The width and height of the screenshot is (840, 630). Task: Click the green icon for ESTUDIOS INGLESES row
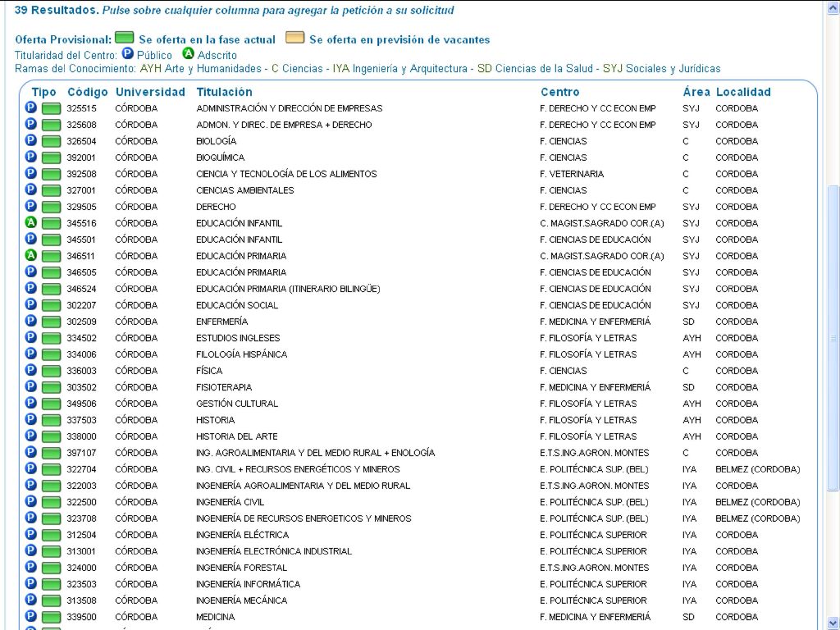(52, 339)
